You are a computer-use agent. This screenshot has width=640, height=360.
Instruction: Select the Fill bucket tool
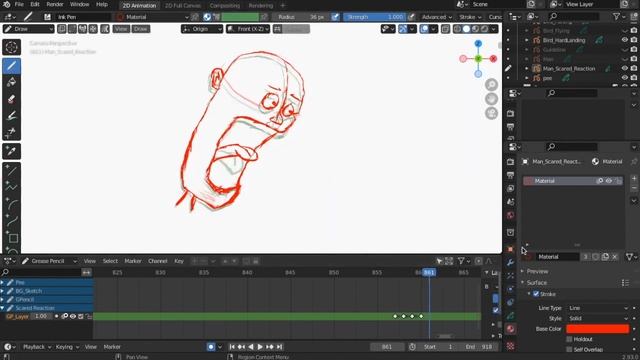click(11, 82)
